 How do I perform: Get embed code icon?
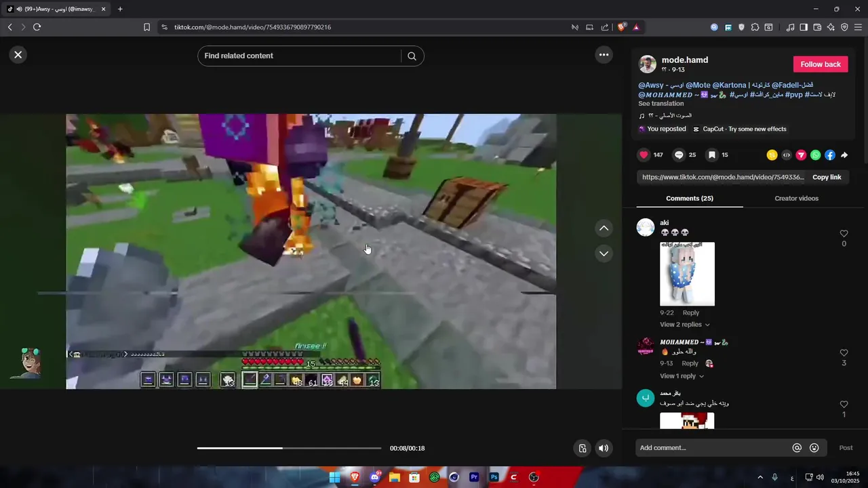pos(787,155)
